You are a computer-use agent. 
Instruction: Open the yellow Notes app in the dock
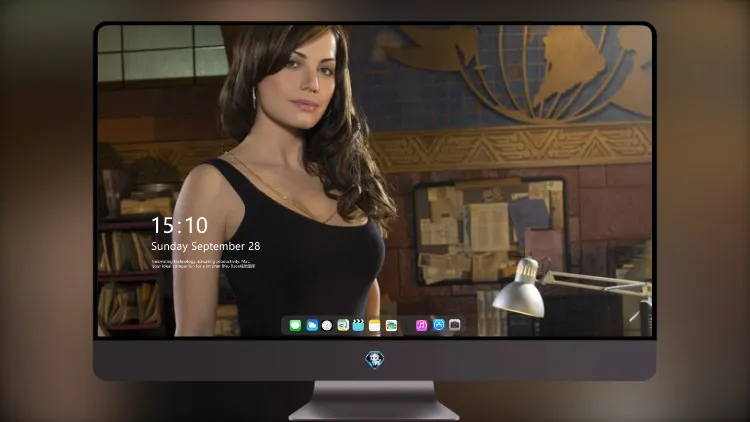pyautogui.click(x=375, y=325)
